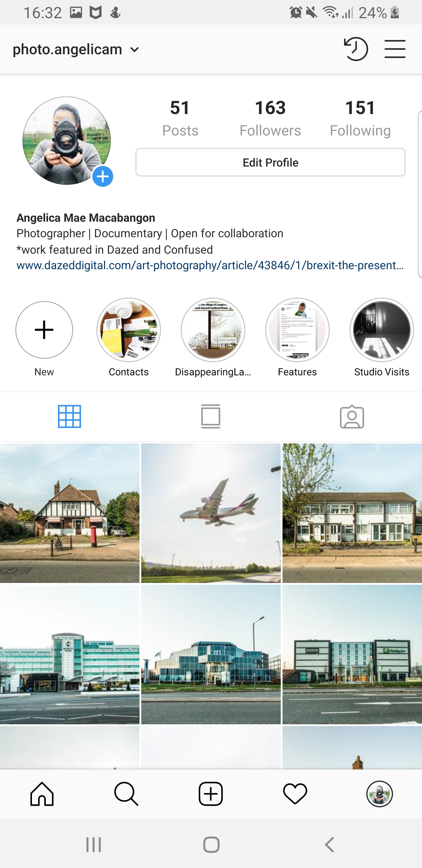The image size is (422, 868).
Task: Open the dazeddigital.com bio link
Action: 210,265
